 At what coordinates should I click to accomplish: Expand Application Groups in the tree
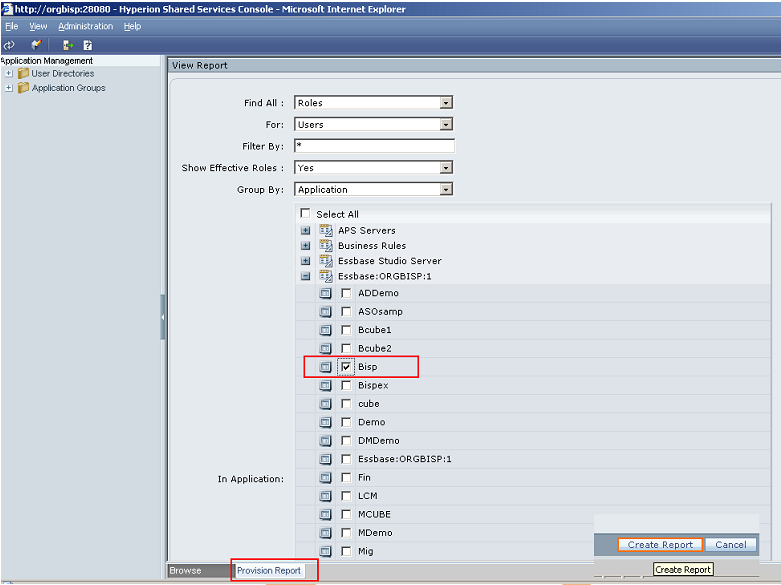(x=8, y=88)
